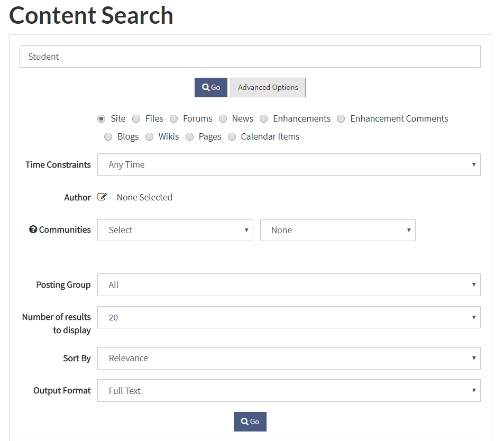Viewport: 504px width, 441px height.
Task: Select the Calendar Items radio button
Action: 232,137
